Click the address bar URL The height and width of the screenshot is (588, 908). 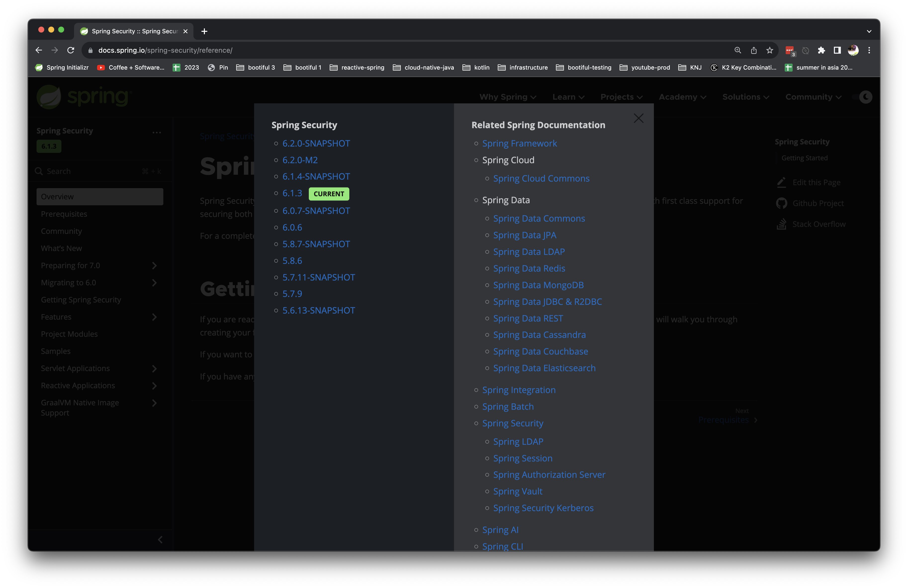[165, 50]
